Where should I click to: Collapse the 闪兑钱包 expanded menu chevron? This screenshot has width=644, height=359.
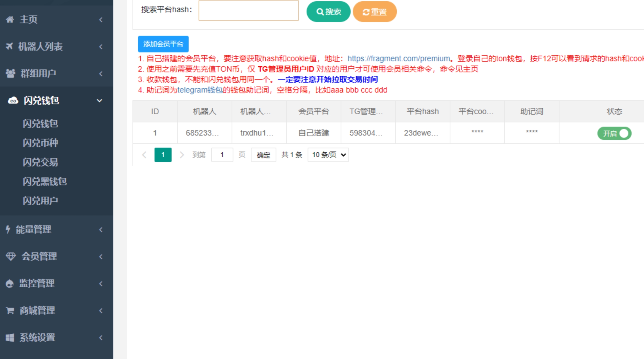(99, 101)
